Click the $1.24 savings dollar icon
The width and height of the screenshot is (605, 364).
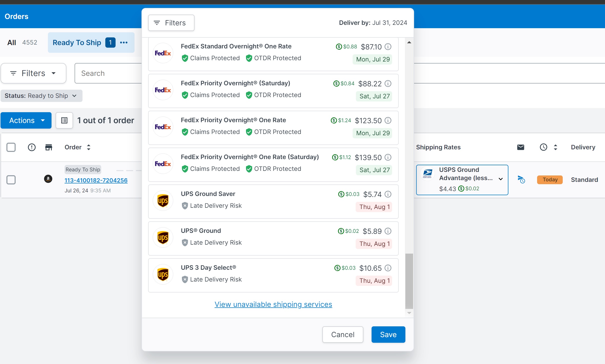click(x=334, y=120)
